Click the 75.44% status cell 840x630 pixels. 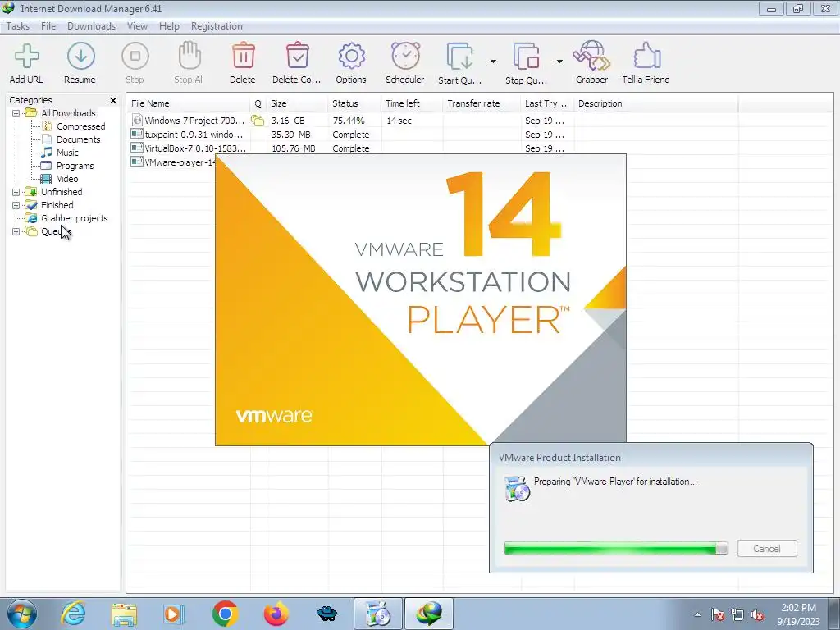click(x=348, y=121)
